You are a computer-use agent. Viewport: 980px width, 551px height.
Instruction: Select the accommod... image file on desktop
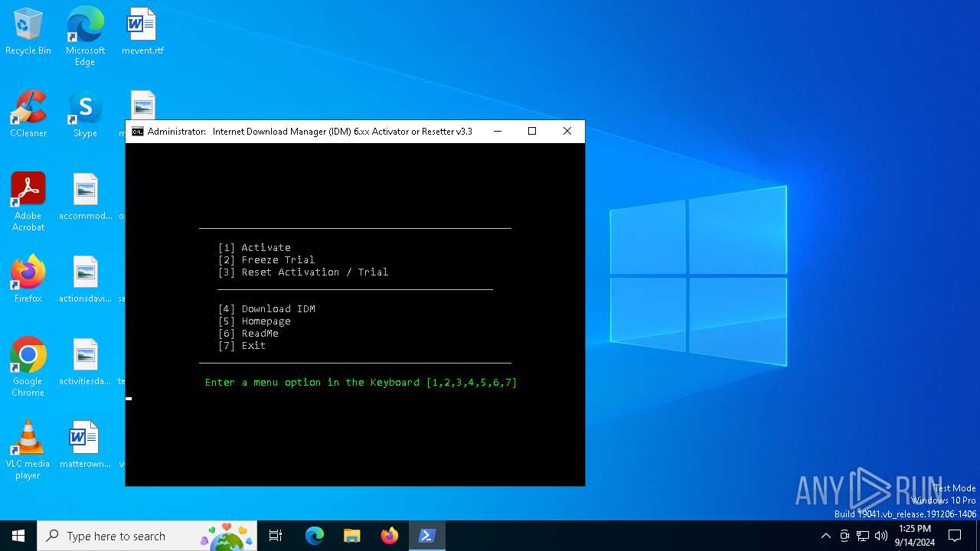pyautogui.click(x=86, y=197)
